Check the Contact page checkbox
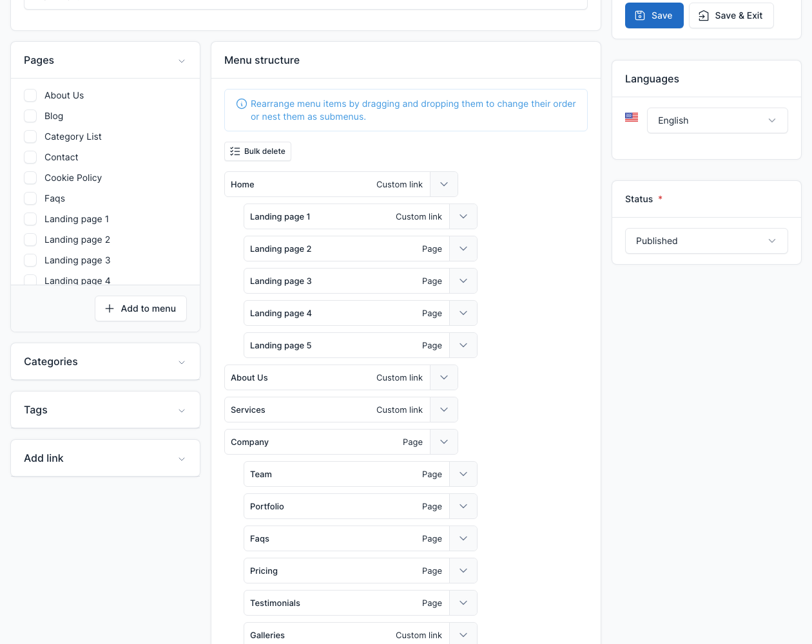Image resolution: width=812 pixels, height=644 pixels. (x=30, y=157)
